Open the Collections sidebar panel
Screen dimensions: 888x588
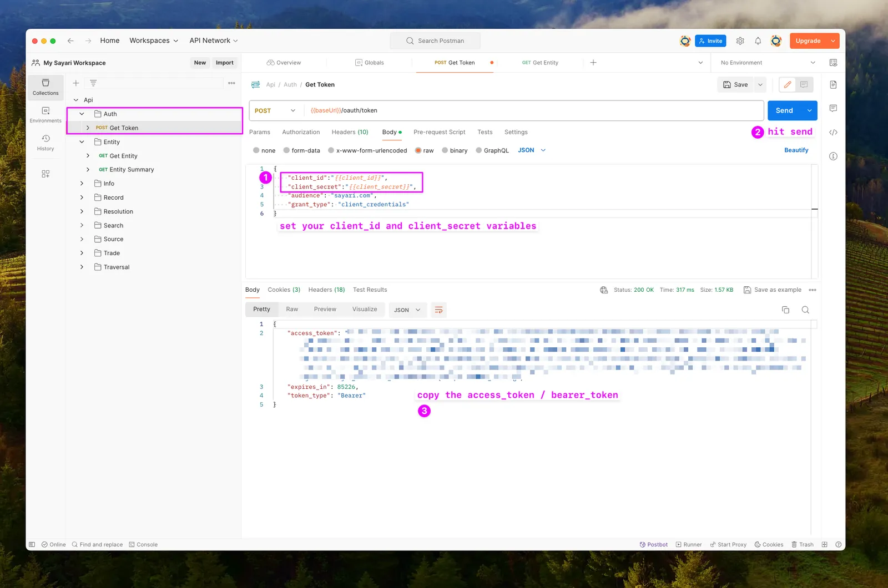click(x=46, y=87)
